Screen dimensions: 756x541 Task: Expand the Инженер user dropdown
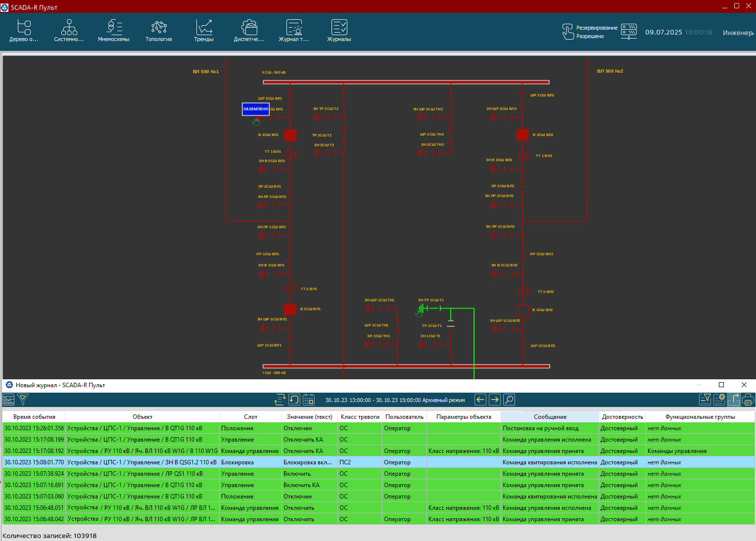coord(738,33)
